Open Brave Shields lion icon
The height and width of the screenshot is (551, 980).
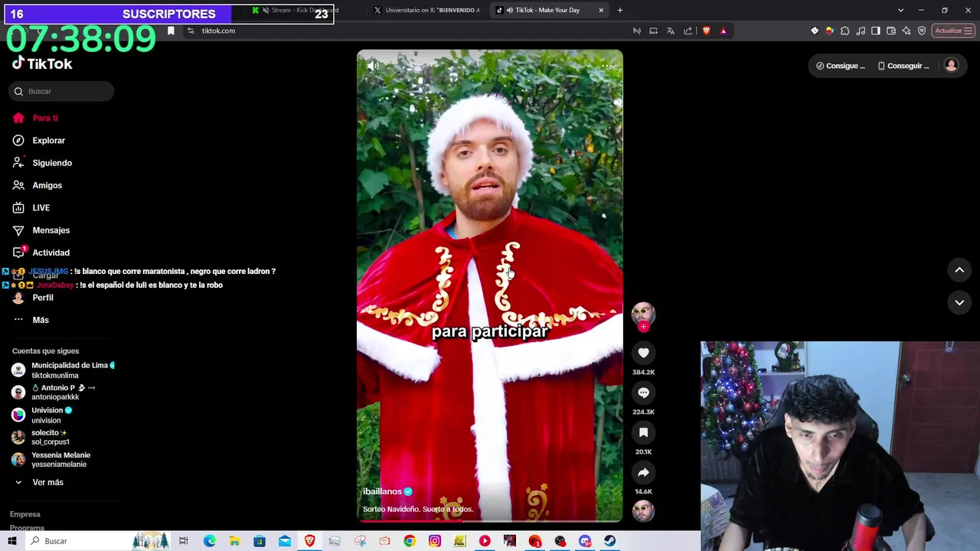pyautogui.click(x=706, y=31)
